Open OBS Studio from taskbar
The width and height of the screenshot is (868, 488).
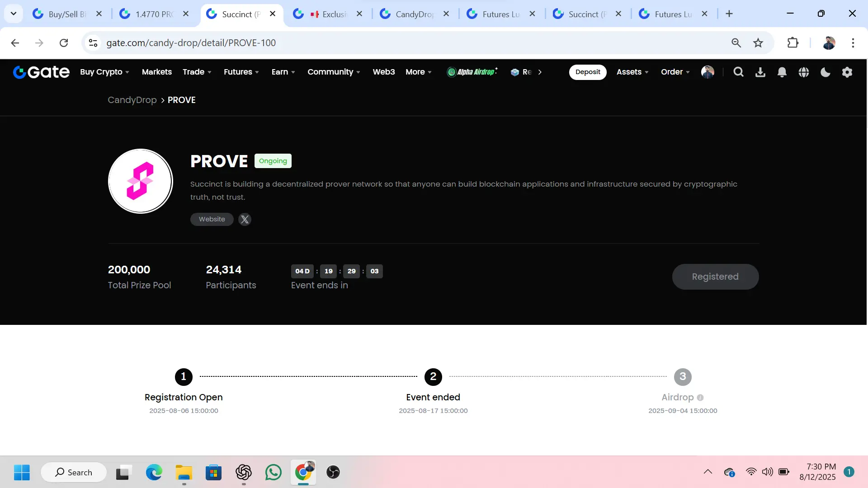coord(333,472)
